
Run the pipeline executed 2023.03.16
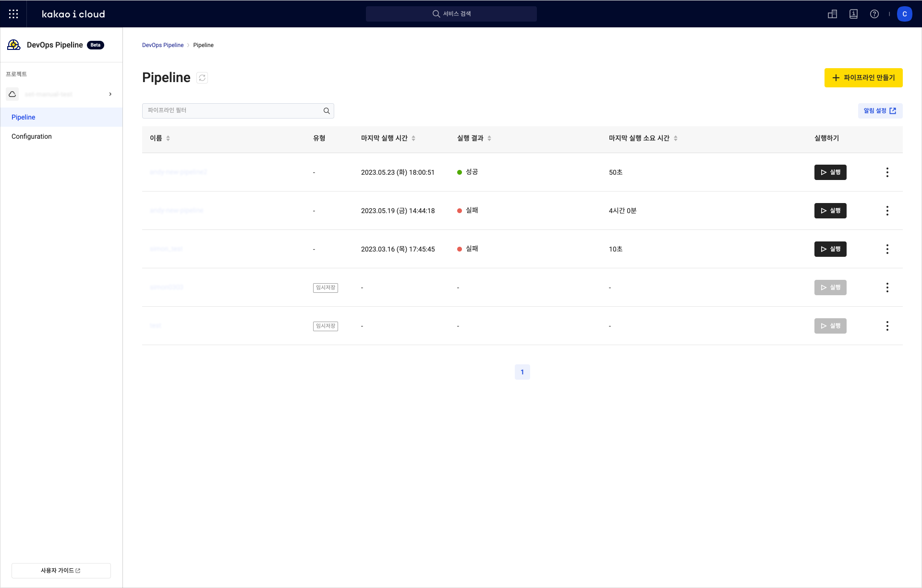pyautogui.click(x=830, y=249)
